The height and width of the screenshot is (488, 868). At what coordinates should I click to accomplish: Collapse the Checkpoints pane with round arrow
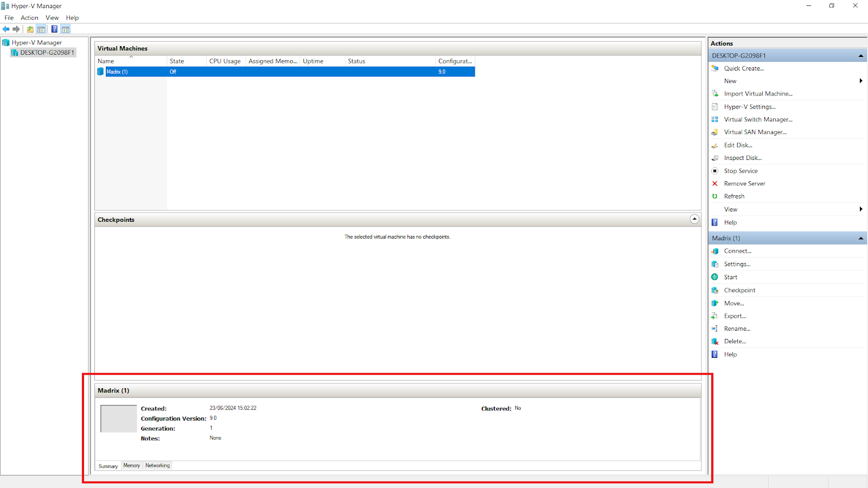pos(694,219)
